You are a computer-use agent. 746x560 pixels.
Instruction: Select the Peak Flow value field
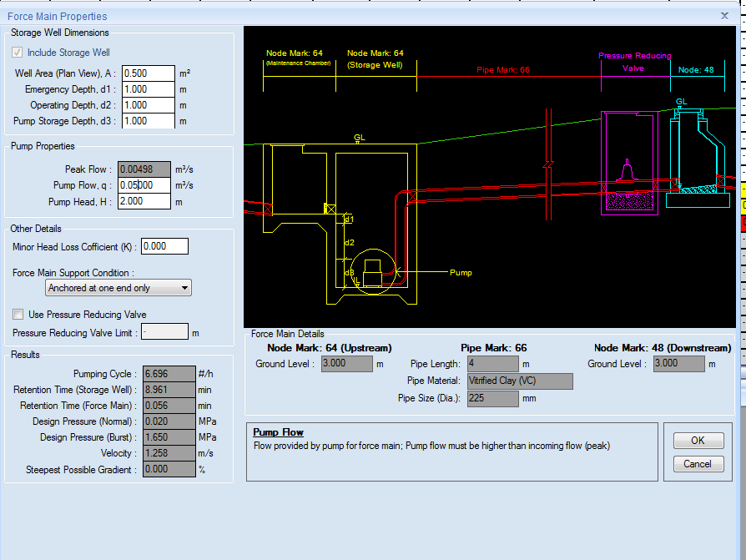[144, 169]
